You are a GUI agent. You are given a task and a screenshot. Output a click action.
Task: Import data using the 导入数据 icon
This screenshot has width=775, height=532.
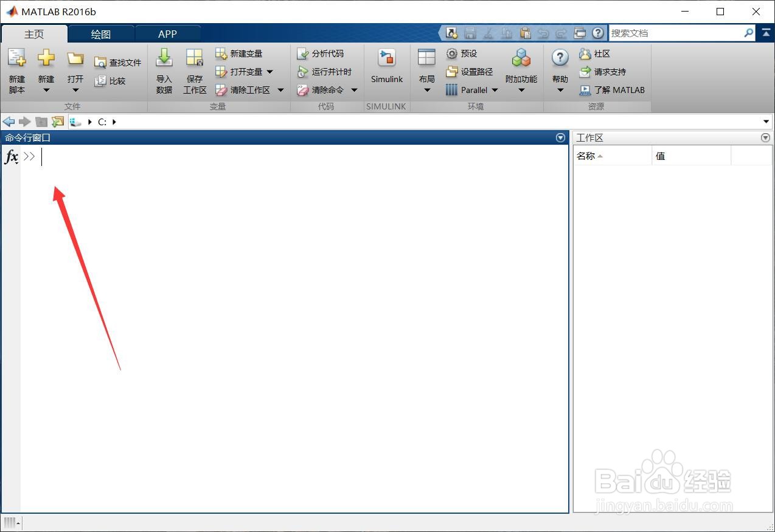[x=164, y=71]
